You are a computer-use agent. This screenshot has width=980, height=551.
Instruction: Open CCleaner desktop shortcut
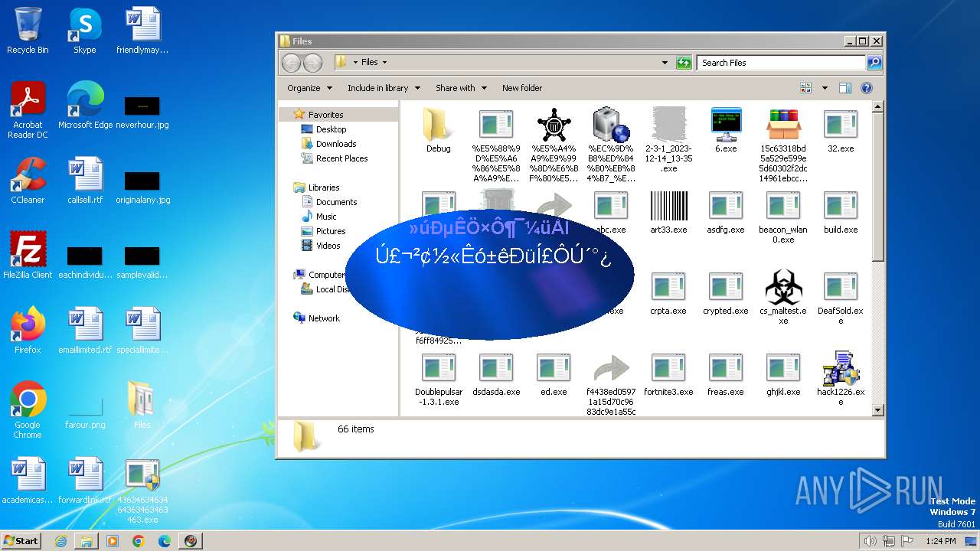click(x=28, y=181)
